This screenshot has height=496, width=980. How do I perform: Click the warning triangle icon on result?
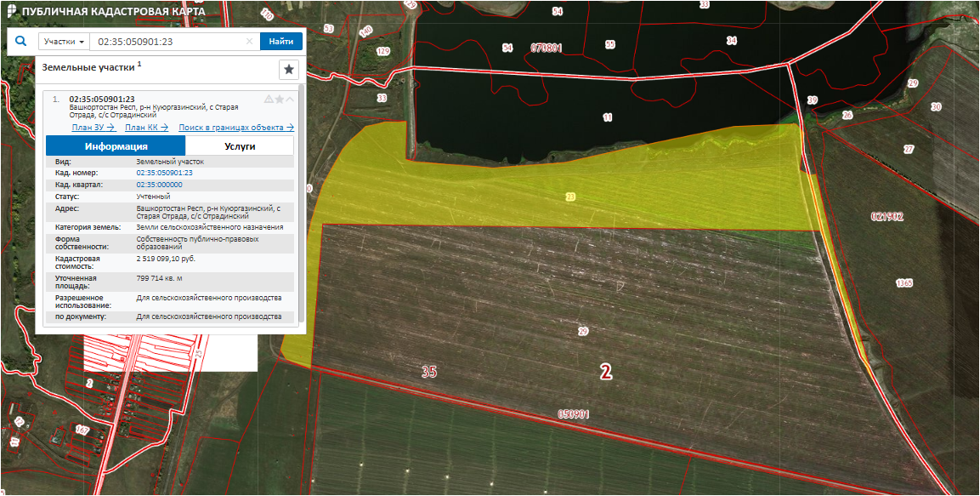coord(269,100)
